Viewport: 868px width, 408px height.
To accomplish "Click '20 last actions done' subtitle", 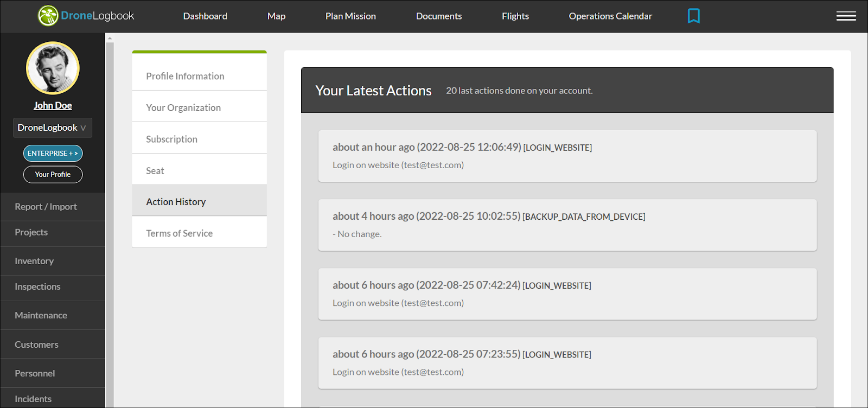I will [x=519, y=91].
